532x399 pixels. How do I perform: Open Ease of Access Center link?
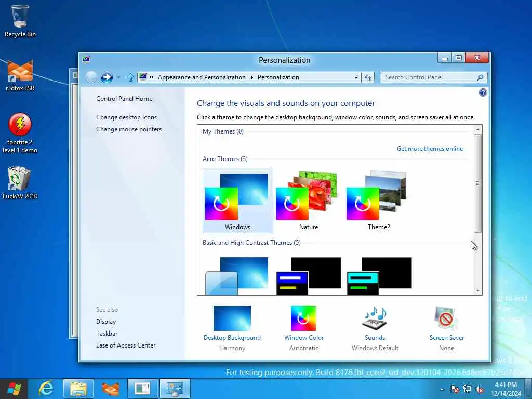[x=126, y=345]
